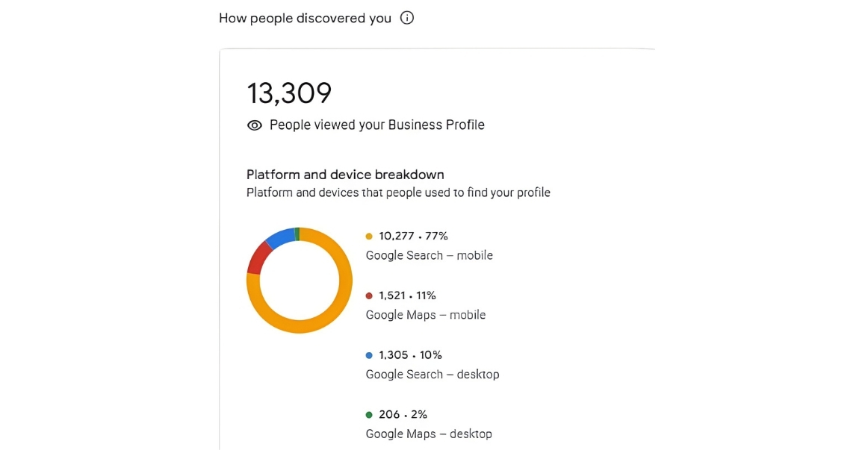Click the red segment of the donut chart
Screen dimensions: 868x450
tap(257, 257)
